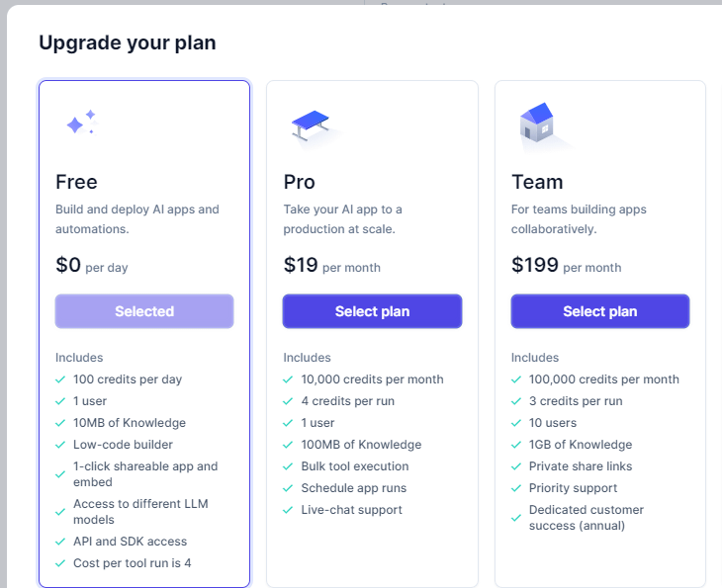Click the Free plan card heading
Viewport: 722px width, 588px height.
[x=76, y=182]
